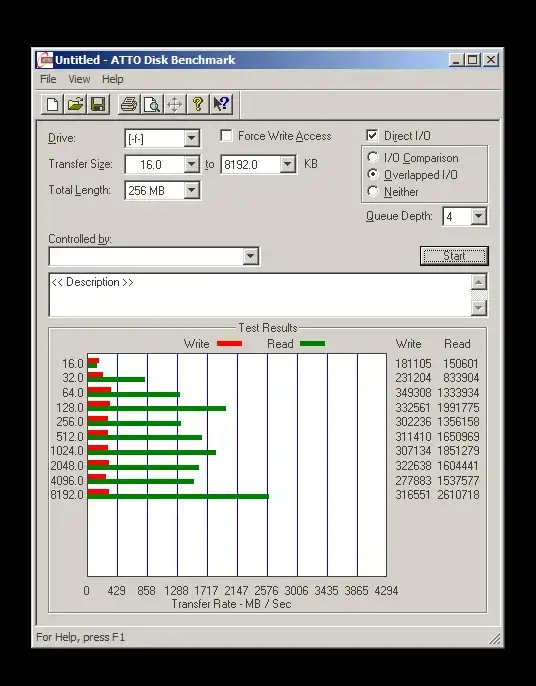Screen dimensions: 536x686
Task: Click axis label 4294
Action: click(386, 591)
